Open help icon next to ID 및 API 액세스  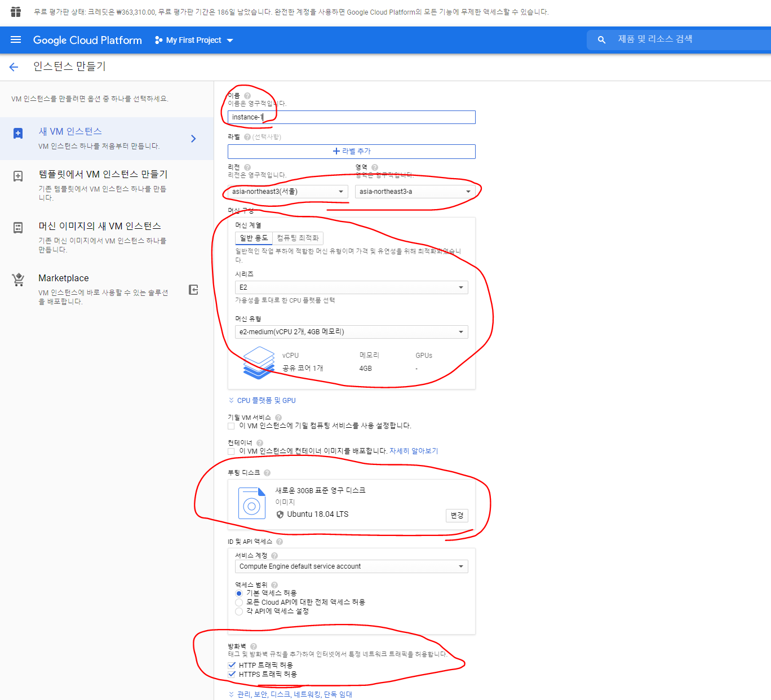[280, 542]
